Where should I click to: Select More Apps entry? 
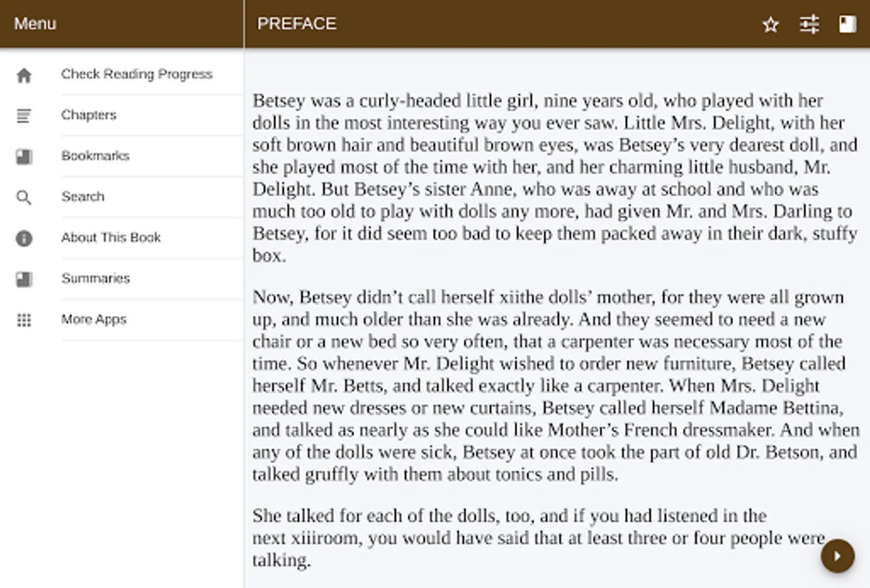[x=94, y=319]
